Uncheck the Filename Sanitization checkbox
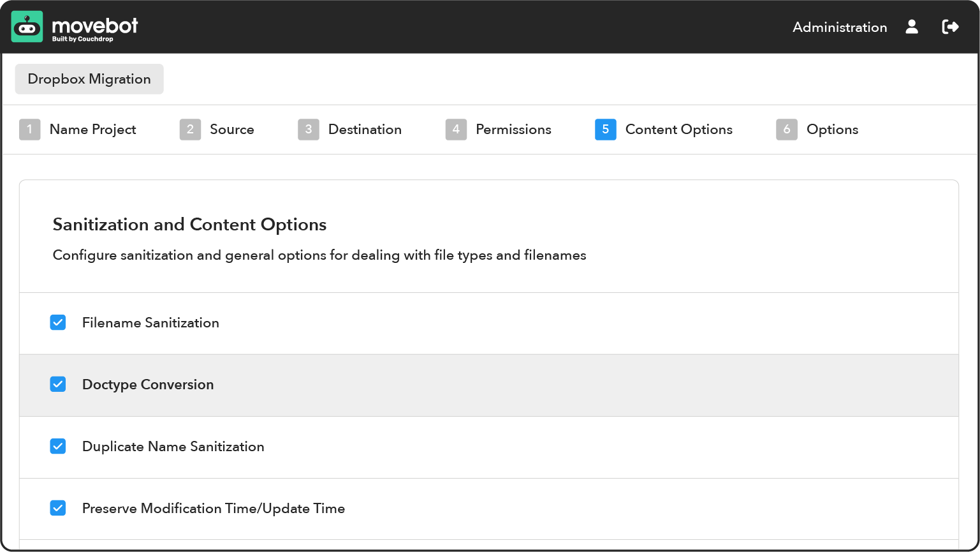 [58, 323]
